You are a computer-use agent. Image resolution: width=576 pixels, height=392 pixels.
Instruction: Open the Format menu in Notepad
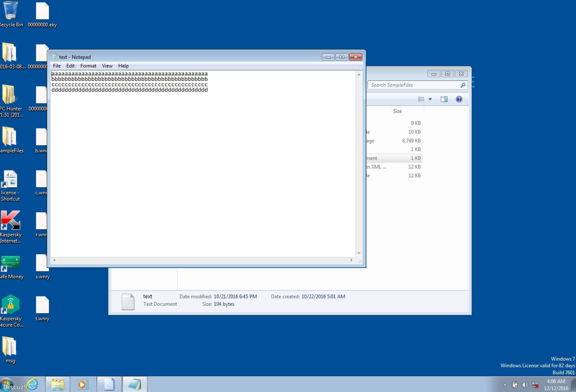click(88, 66)
